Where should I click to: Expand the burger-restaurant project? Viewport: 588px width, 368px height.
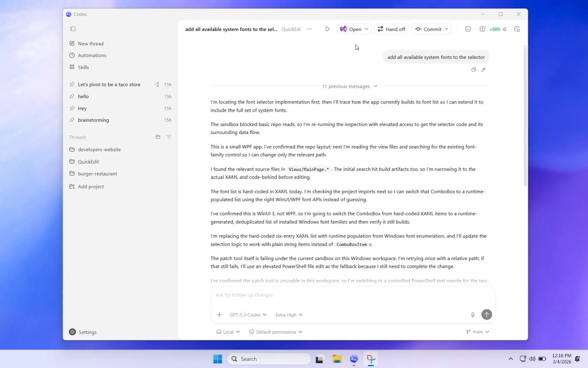(x=97, y=173)
